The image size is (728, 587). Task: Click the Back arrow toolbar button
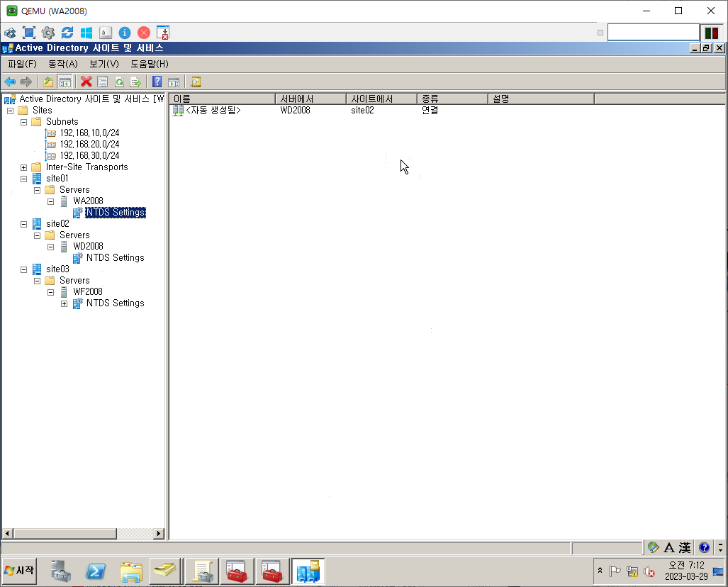10,82
